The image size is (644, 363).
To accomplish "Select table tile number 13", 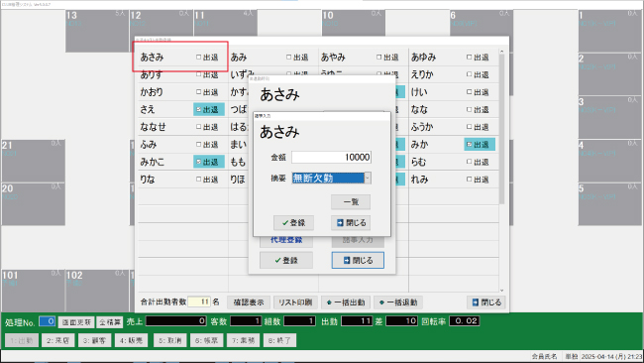I will (x=97, y=31).
